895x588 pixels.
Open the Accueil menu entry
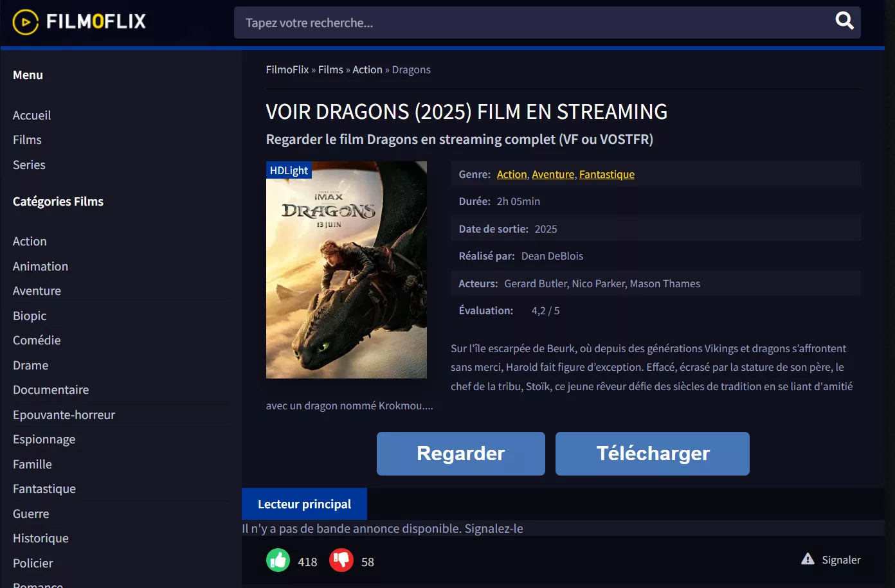tap(31, 115)
